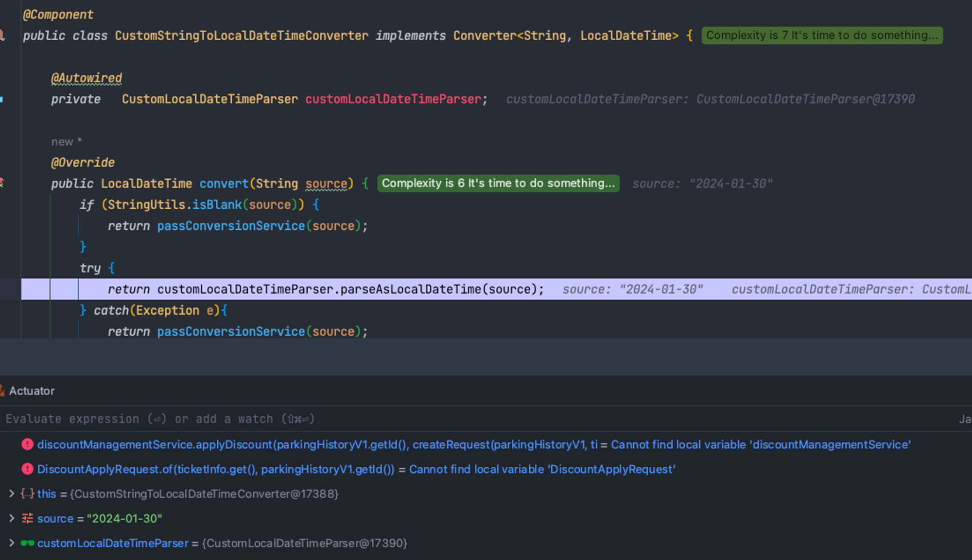972x560 pixels.
Task: Expand the customLocalDateTimeParser variable node
Action: 12,543
